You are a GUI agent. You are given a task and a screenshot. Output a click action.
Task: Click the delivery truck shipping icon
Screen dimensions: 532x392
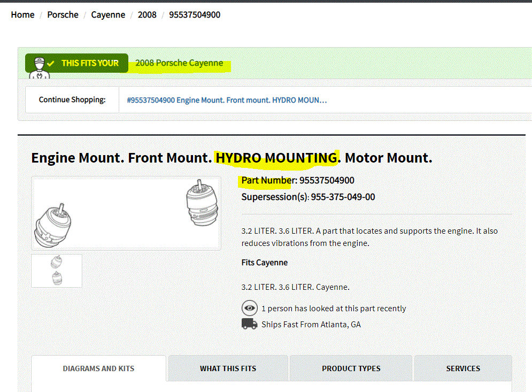[x=249, y=324]
